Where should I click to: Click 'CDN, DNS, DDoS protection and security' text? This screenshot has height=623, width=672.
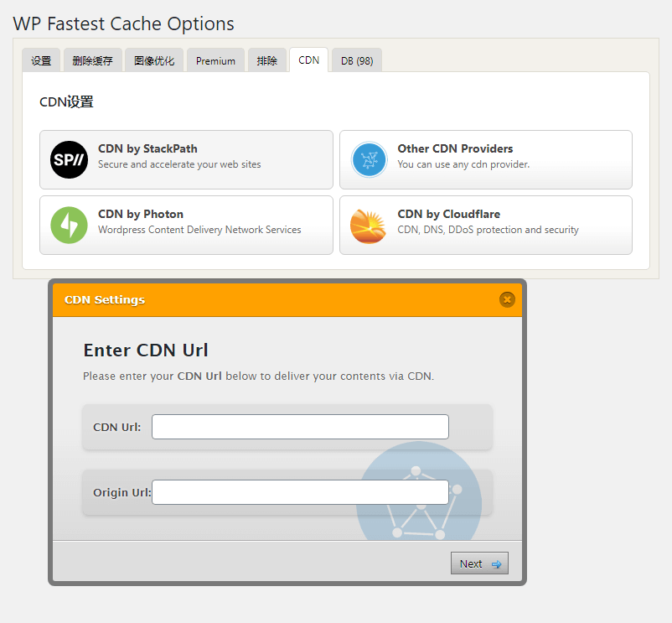tap(488, 230)
